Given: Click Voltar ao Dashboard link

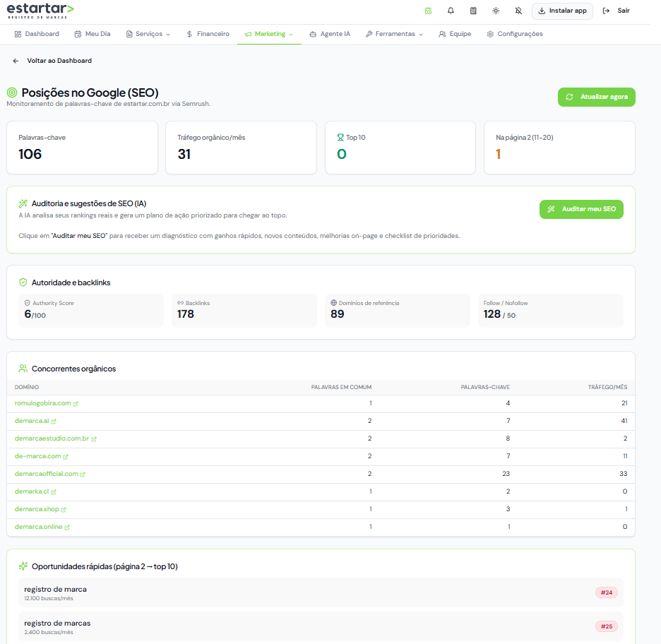Looking at the screenshot, I should click(59, 61).
